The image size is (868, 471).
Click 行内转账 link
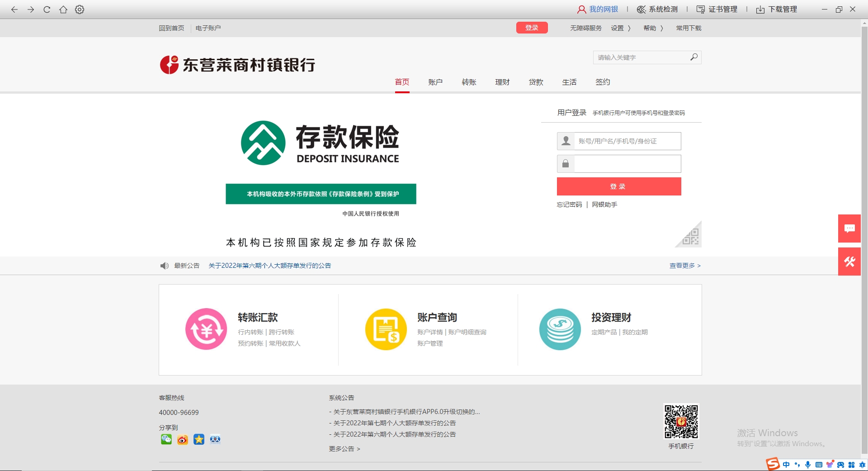pyautogui.click(x=250, y=332)
